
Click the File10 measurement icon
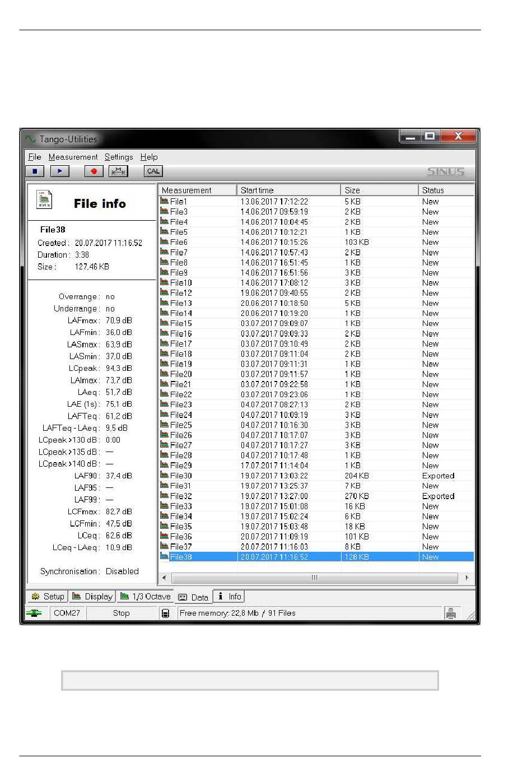[x=165, y=282]
